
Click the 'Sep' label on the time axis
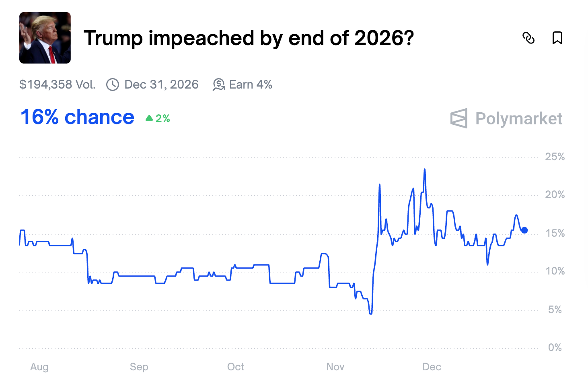(139, 367)
